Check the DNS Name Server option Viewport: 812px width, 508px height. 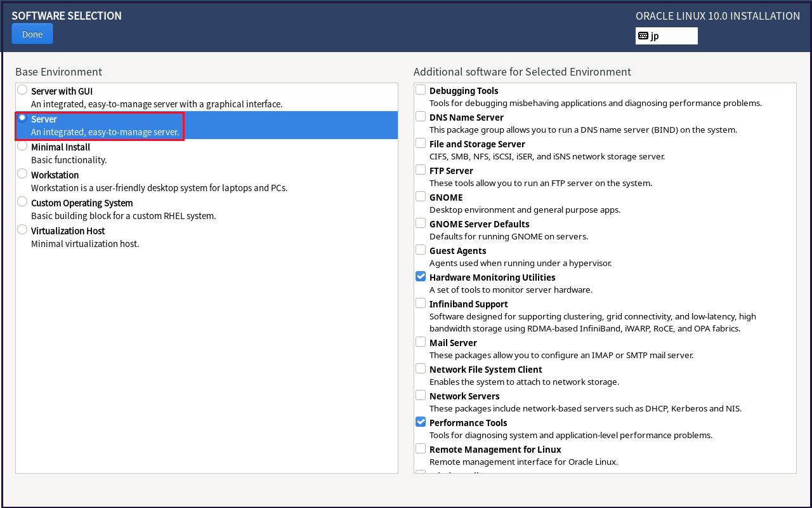(421, 116)
